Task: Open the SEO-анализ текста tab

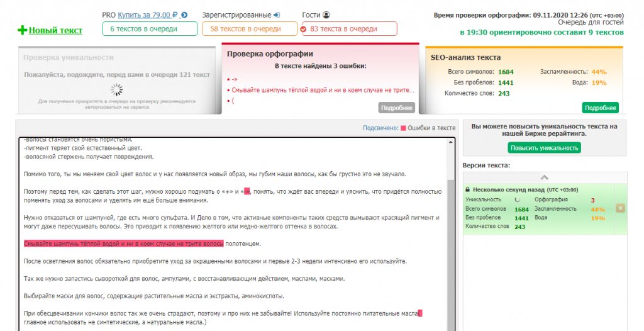Action: (465, 57)
